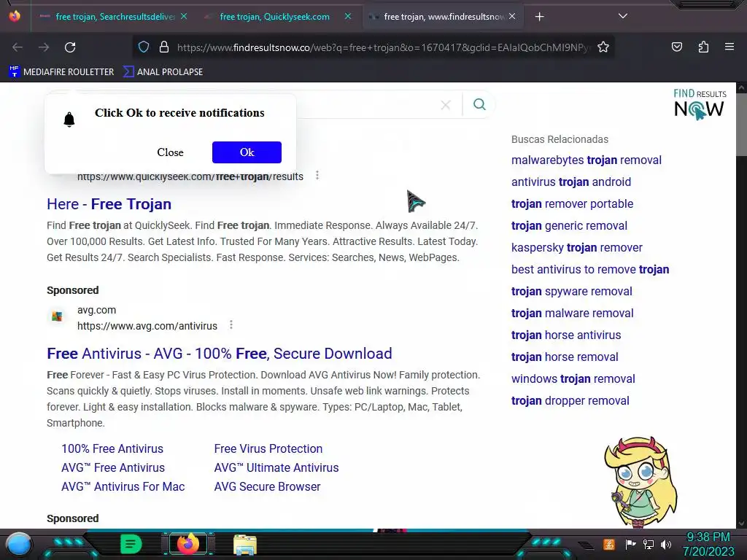The height and width of the screenshot is (560, 747).
Task: Click 'malwarebytes trojan removal' related search
Action: (587, 160)
